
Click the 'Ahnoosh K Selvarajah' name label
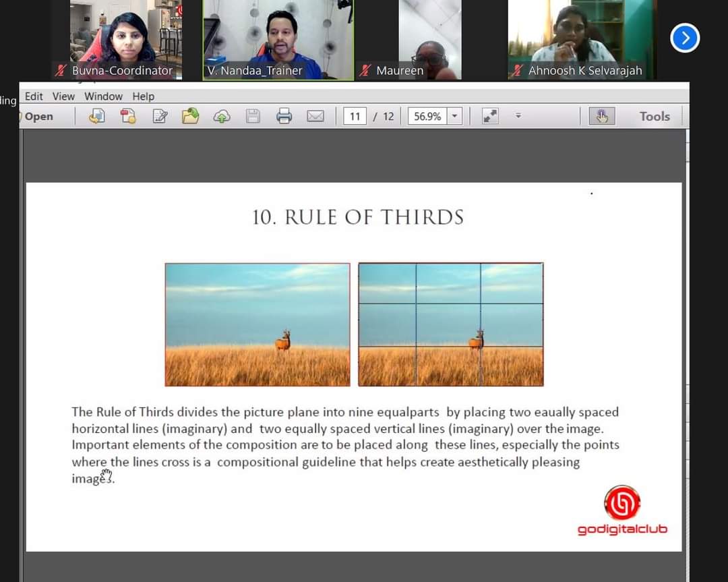[585, 71]
